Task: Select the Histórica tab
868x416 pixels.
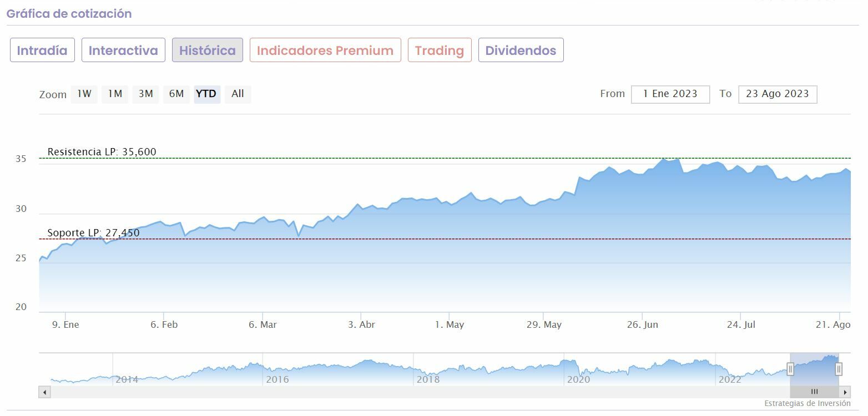Action: point(207,50)
